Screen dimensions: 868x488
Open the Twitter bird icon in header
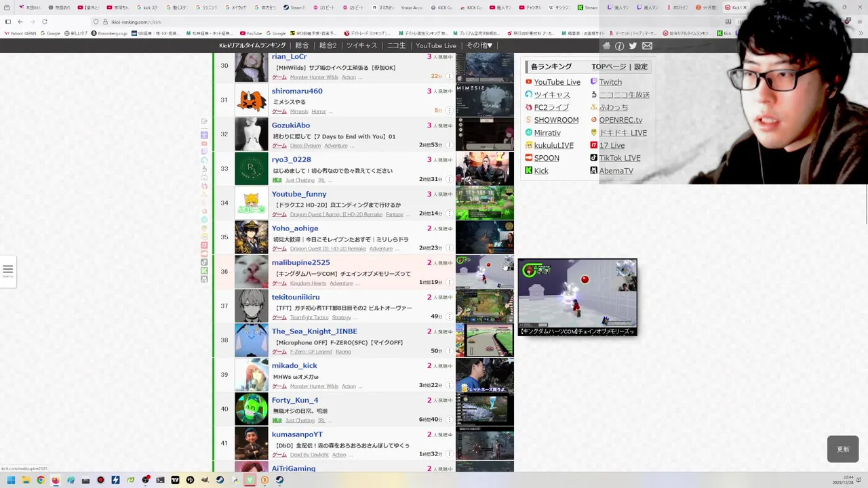(633, 45)
